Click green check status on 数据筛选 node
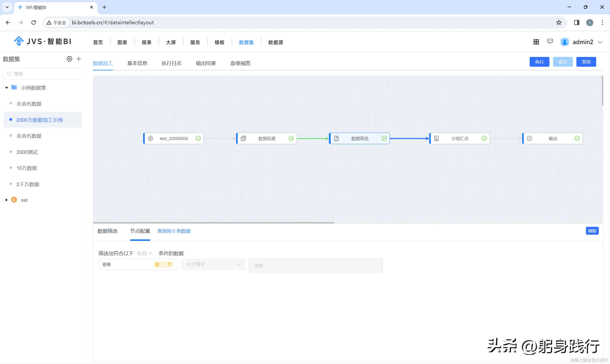This screenshot has height=364, width=610. tap(384, 139)
